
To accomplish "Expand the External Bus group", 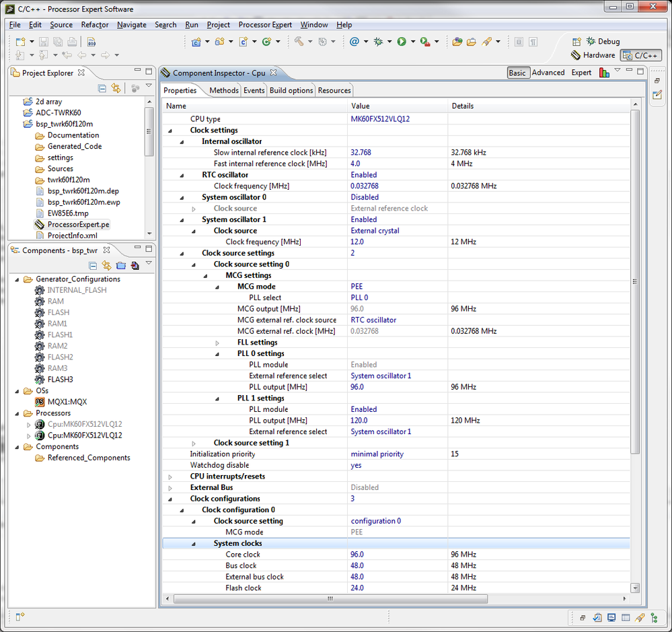I will [170, 488].
